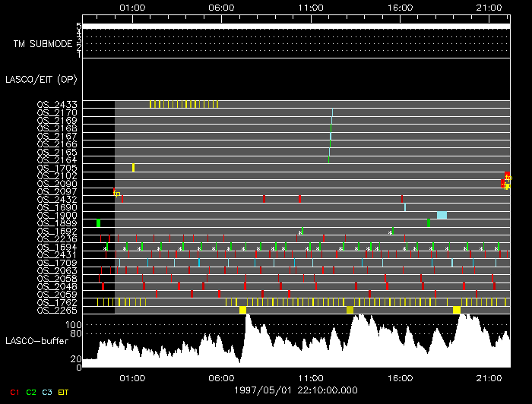Click the dark-yellow middle block in OS_2265 row
532x404 pixels.
pyautogui.click(x=350, y=310)
